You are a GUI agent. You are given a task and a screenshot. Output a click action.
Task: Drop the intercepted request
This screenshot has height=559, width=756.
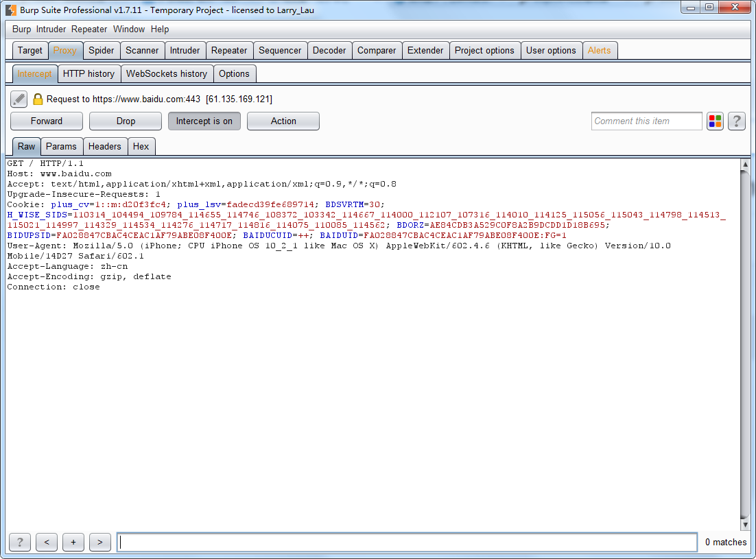pyautogui.click(x=126, y=121)
